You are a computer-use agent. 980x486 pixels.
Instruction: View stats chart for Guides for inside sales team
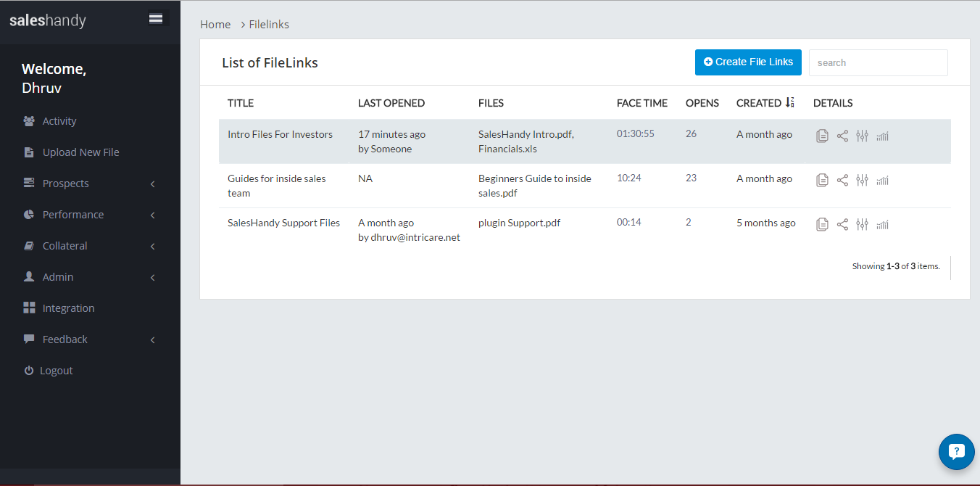tap(882, 180)
